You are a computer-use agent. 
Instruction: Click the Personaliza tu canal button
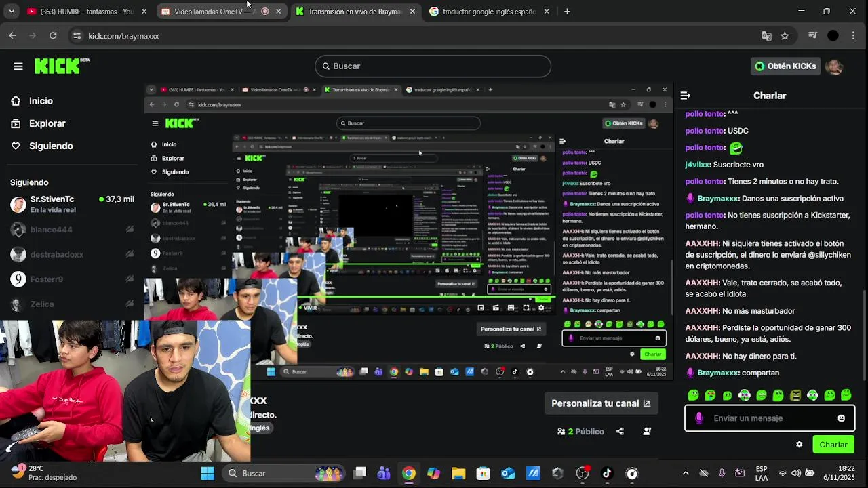pyautogui.click(x=601, y=403)
